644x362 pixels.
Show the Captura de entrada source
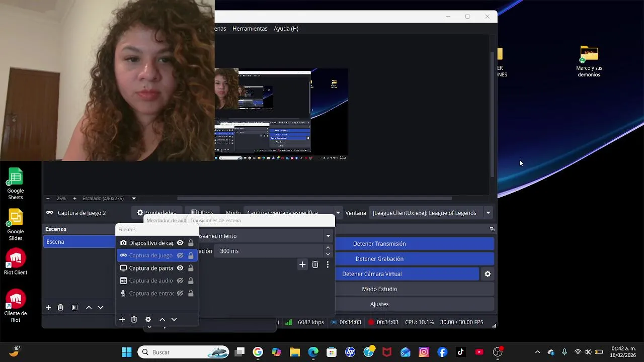[x=180, y=293]
